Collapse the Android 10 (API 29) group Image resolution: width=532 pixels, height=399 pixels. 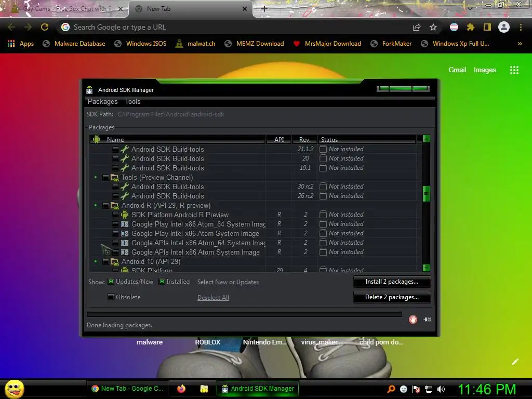point(96,261)
